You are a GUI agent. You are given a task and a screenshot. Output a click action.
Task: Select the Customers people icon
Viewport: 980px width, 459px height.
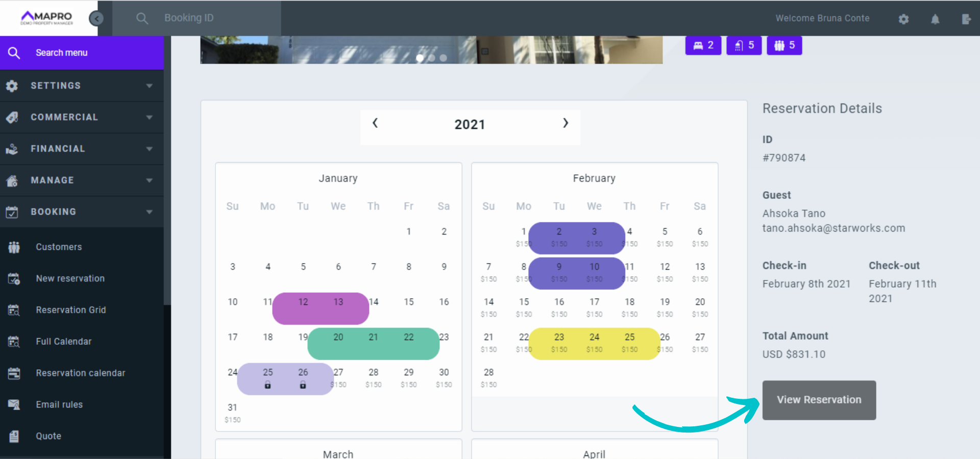tap(14, 247)
